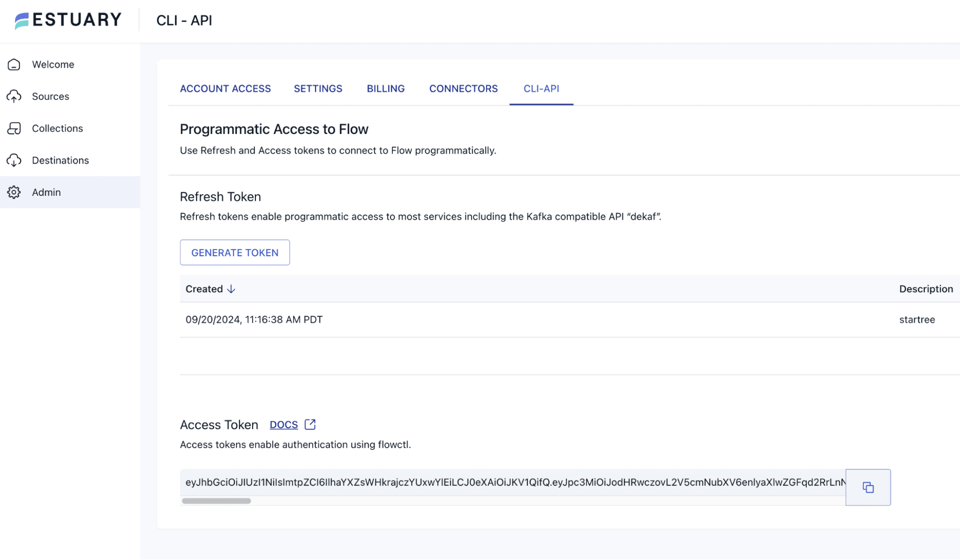Open Sources via the upload-cloud icon
Screen dimensions: 960x560
coord(14,96)
